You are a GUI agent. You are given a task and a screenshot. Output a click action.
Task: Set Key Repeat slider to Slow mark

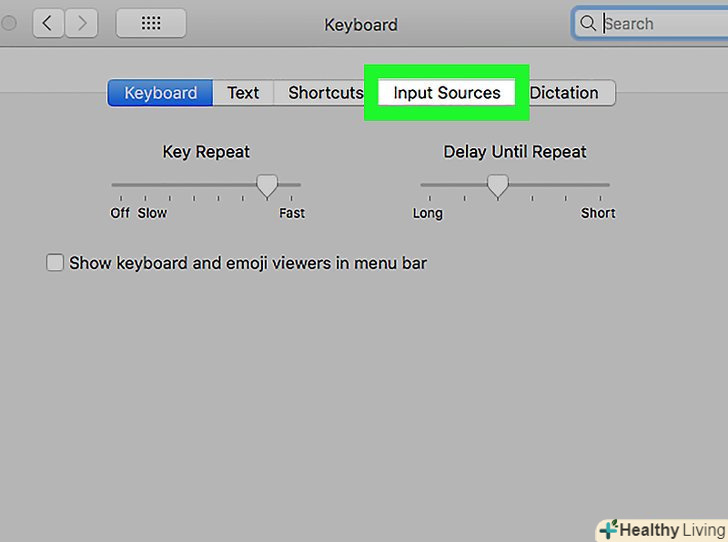(x=146, y=185)
